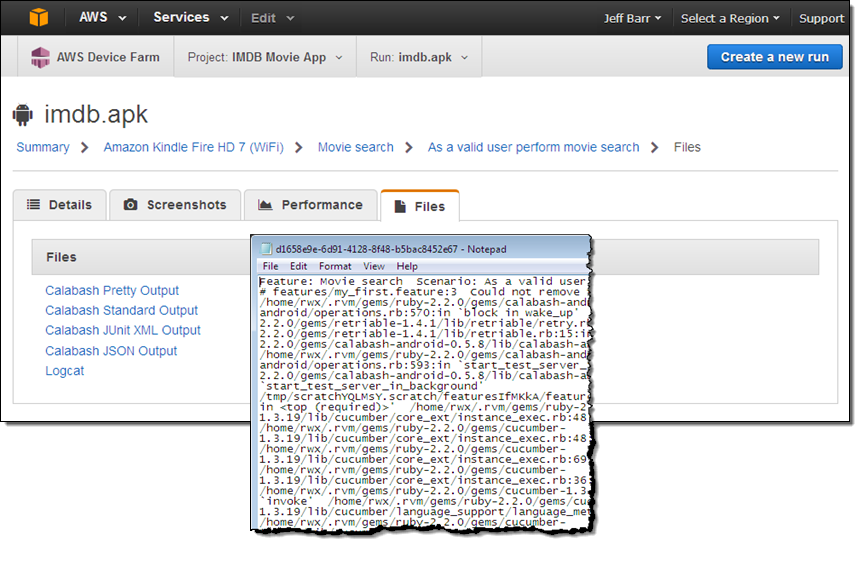
Task: Open the Performance tab
Action: click(310, 205)
